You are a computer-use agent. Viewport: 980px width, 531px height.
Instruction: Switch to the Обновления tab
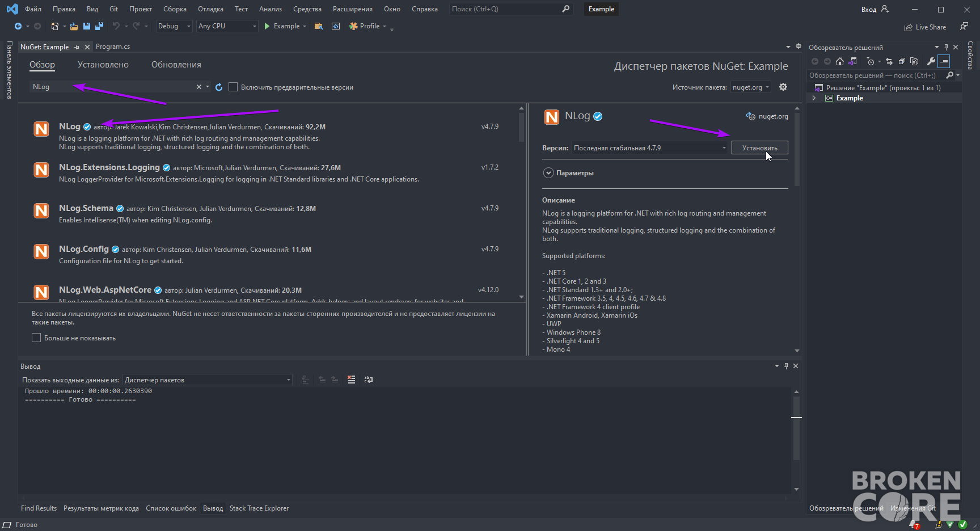(176, 65)
